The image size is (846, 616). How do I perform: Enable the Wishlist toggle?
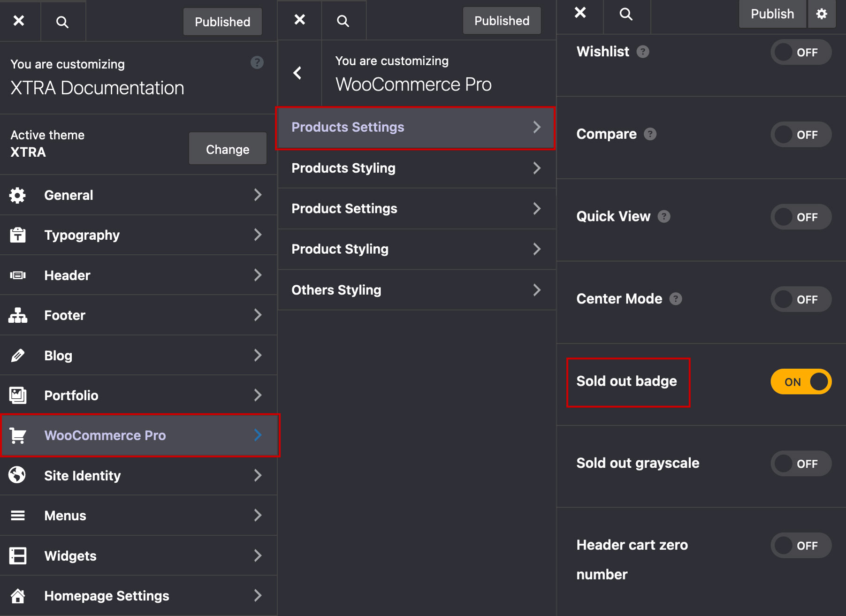click(x=800, y=52)
